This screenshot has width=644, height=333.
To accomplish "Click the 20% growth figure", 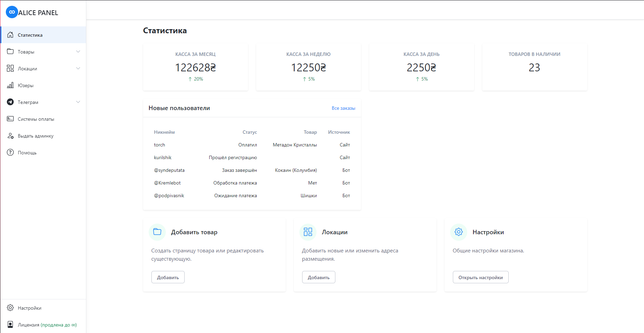I will pos(199,79).
